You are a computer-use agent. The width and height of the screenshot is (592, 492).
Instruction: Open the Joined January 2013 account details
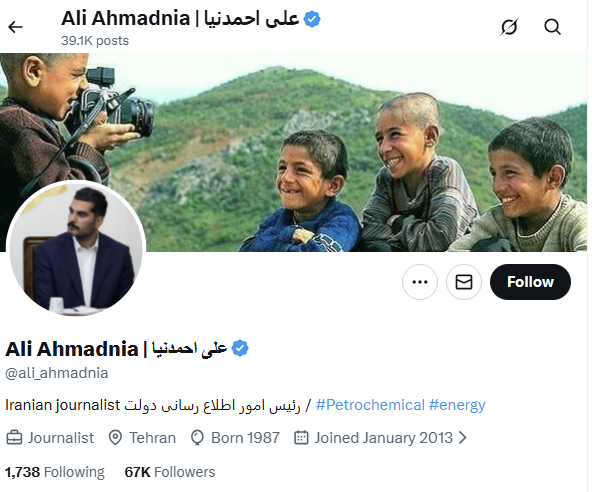pos(384,438)
